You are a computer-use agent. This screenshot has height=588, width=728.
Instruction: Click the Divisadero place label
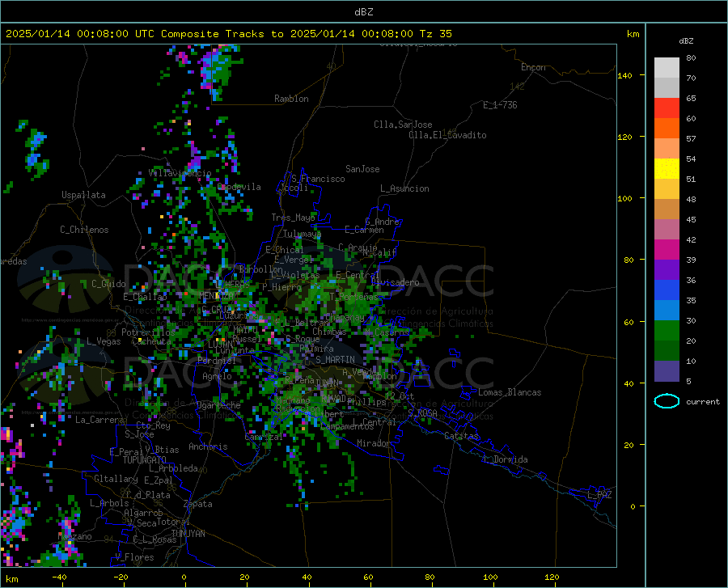(x=395, y=282)
